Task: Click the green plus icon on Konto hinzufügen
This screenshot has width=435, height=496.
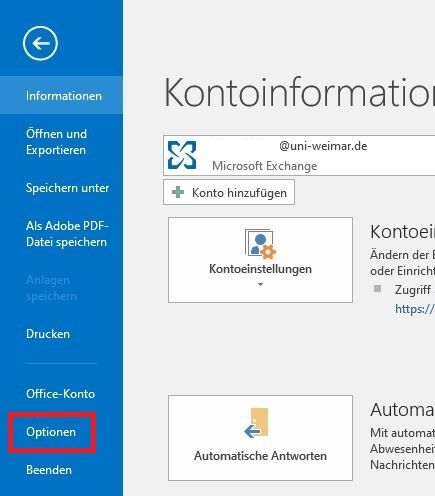Action: click(x=178, y=192)
